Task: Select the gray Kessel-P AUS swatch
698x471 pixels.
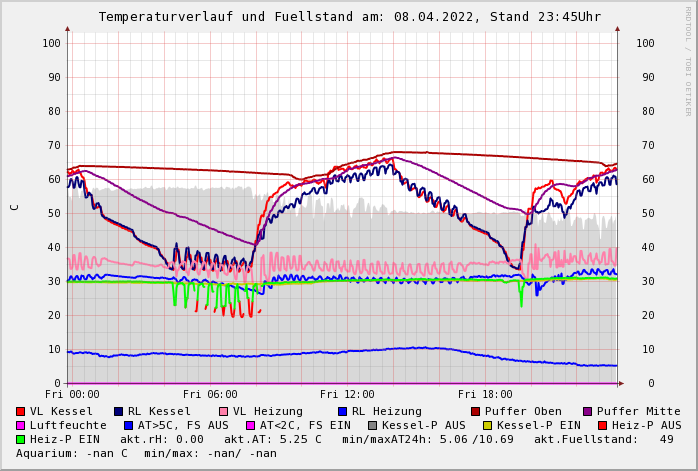Action: point(372,425)
